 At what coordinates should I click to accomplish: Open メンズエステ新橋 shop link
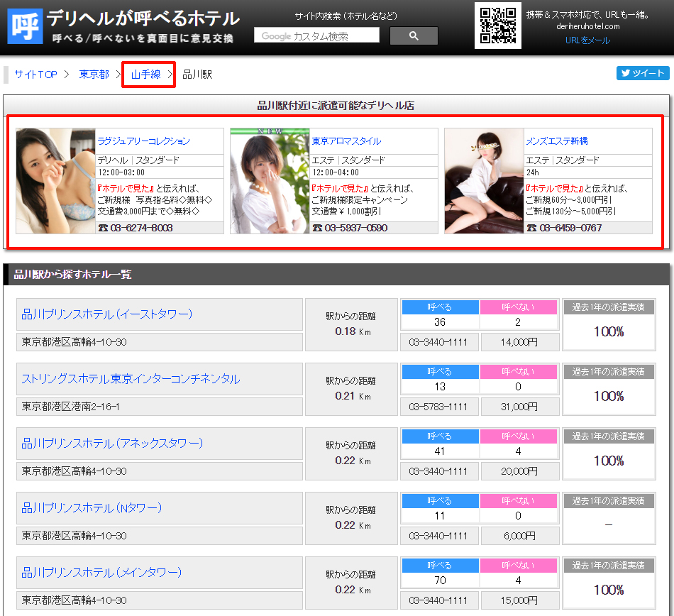click(557, 141)
